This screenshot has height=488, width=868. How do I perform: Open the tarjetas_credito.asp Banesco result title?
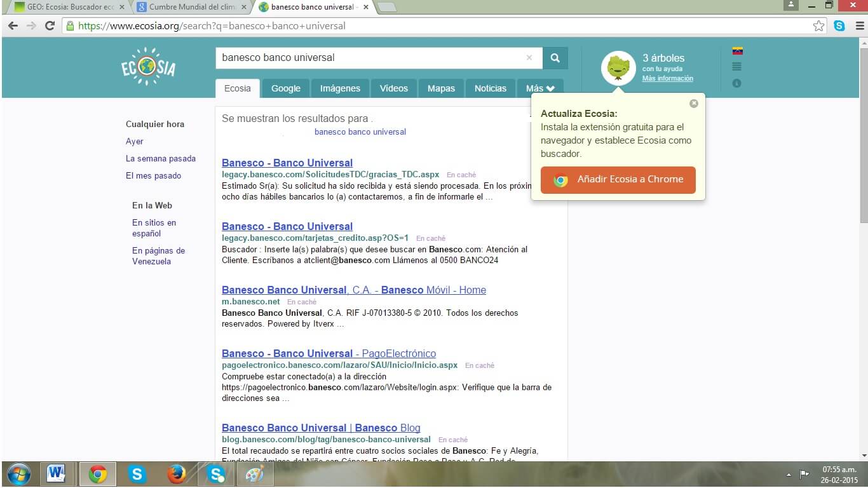point(287,226)
